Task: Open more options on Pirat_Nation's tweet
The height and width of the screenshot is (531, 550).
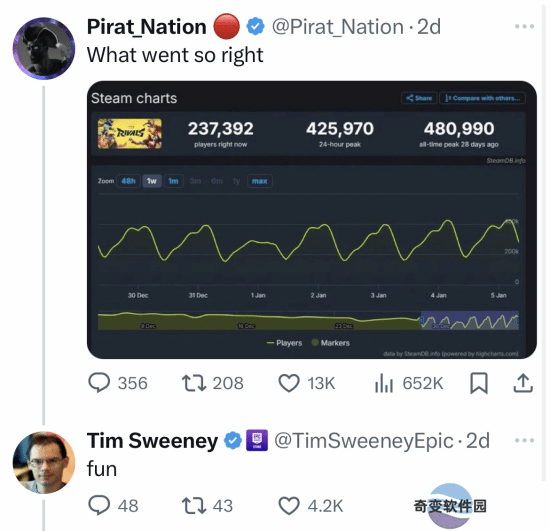Action: click(524, 26)
